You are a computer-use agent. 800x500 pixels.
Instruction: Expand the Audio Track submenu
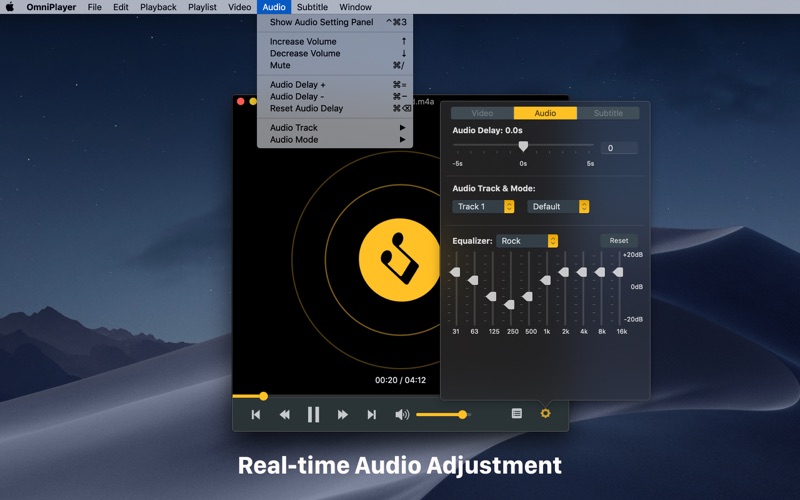click(294, 128)
